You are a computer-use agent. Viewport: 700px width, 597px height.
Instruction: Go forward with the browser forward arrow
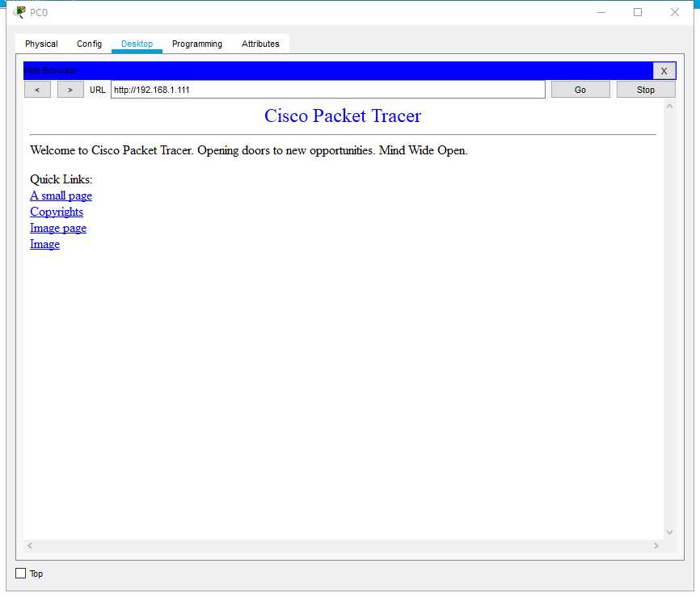click(x=70, y=90)
